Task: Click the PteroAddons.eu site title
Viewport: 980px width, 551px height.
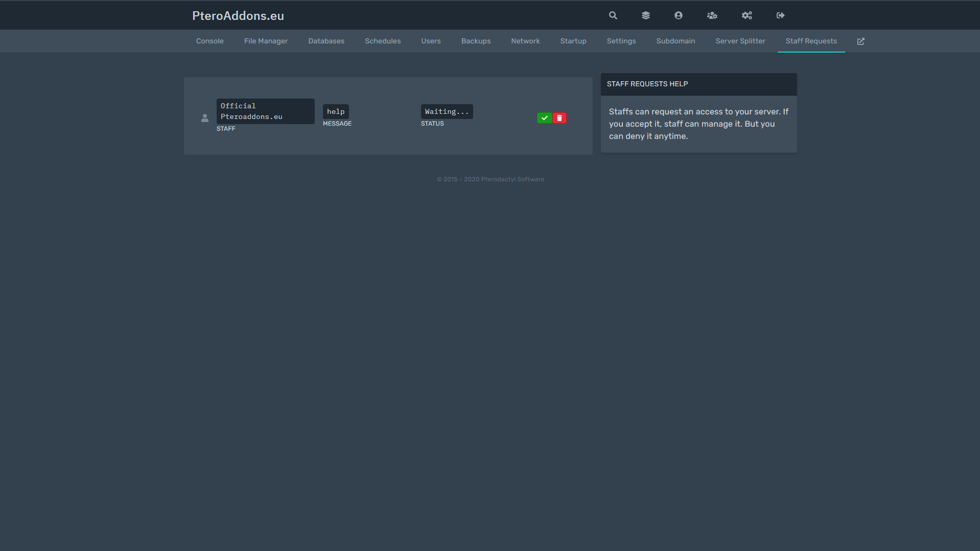Action: tap(238, 16)
